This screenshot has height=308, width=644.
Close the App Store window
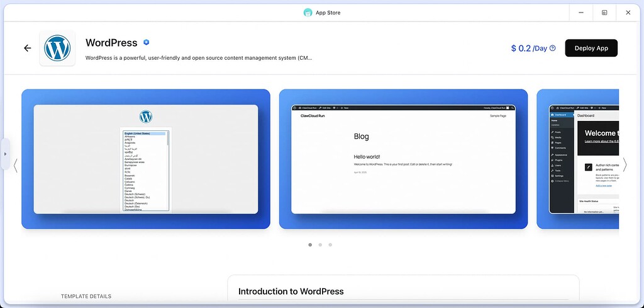628,13
